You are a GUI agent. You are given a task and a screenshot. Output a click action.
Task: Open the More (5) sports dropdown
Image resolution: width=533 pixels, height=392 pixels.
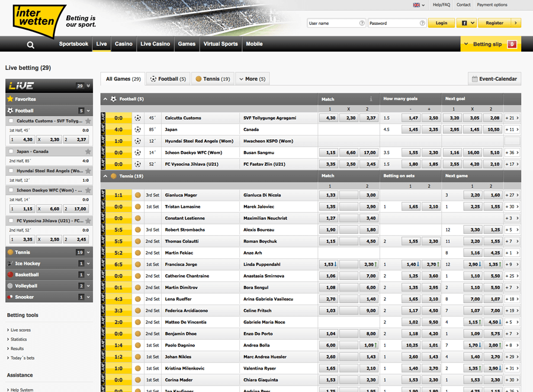tap(252, 79)
